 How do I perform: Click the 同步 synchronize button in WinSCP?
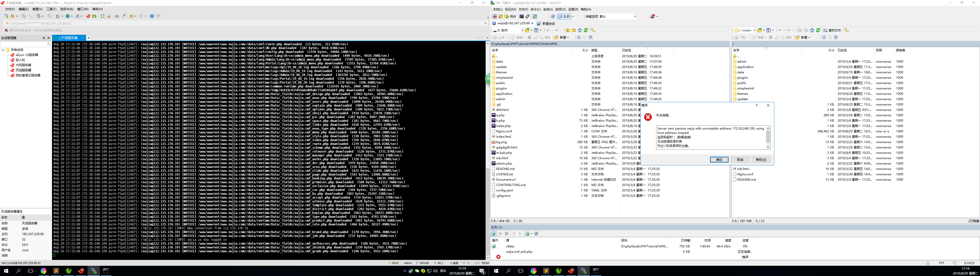click(510, 16)
